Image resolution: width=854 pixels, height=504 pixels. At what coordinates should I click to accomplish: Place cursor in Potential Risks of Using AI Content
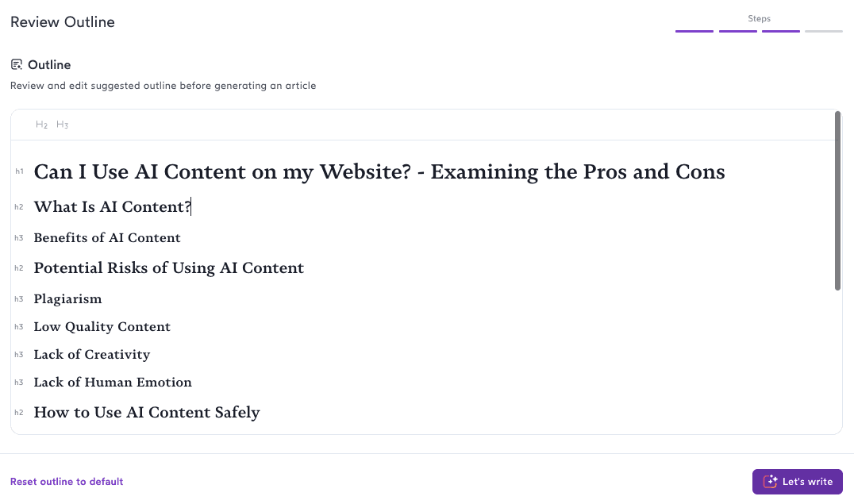coord(169,268)
